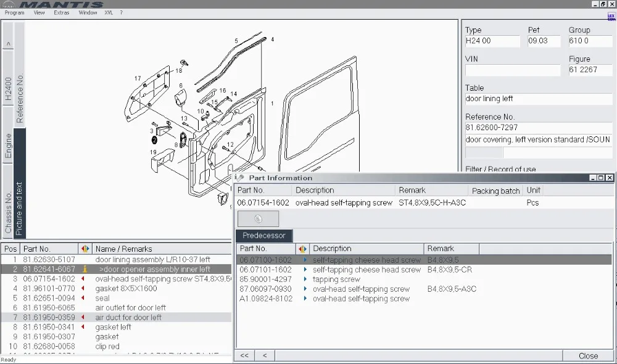617x364 pixels.
Task: Switch to the Predecessor tab
Action: pyautogui.click(x=263, y=236)
